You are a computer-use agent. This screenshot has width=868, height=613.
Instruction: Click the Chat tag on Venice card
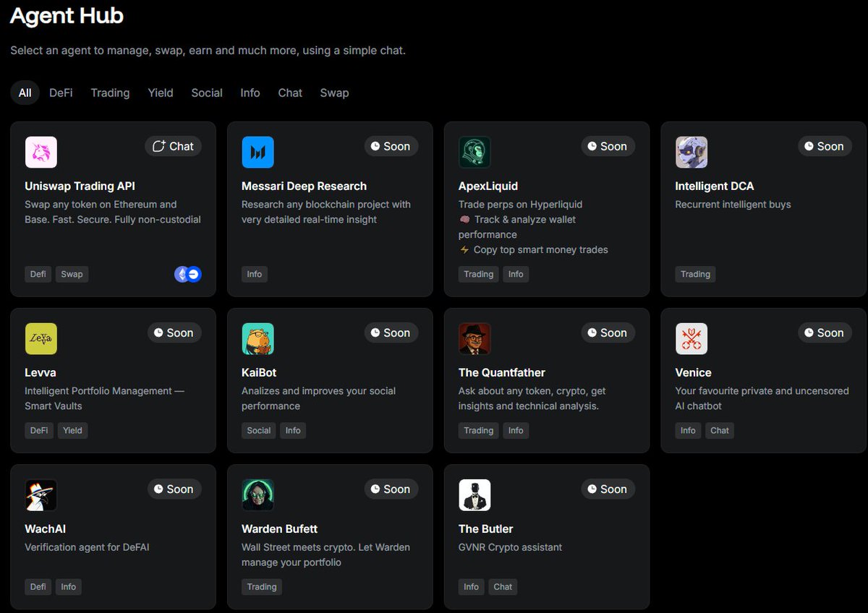720,430
